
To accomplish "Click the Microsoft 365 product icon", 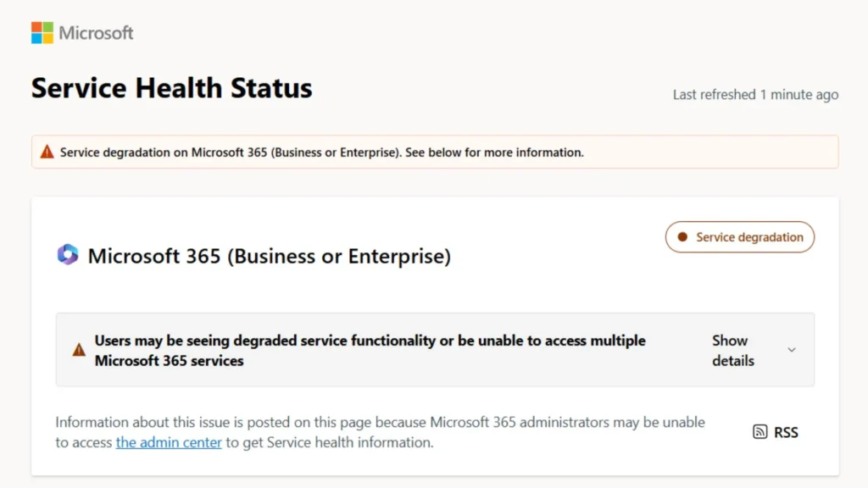I will pyautogui.click(x=64, y=254).
